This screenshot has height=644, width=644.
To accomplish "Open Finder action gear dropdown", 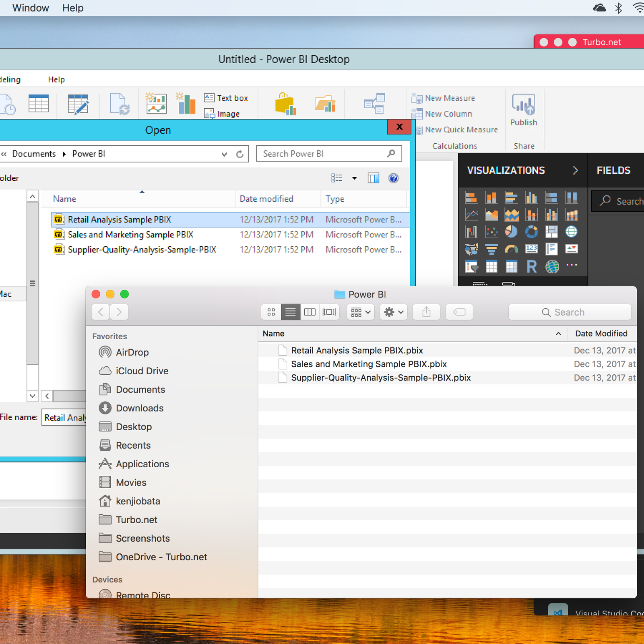I will coord(394,312).
